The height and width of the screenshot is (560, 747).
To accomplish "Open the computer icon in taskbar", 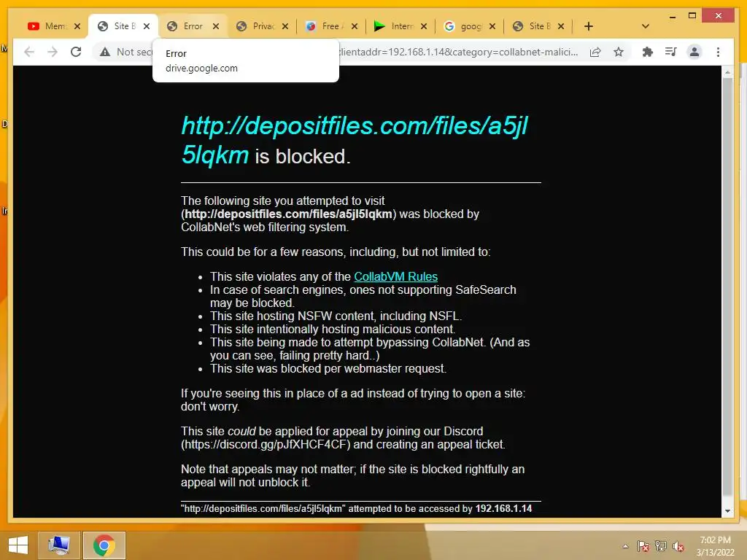I will point(58,545).
